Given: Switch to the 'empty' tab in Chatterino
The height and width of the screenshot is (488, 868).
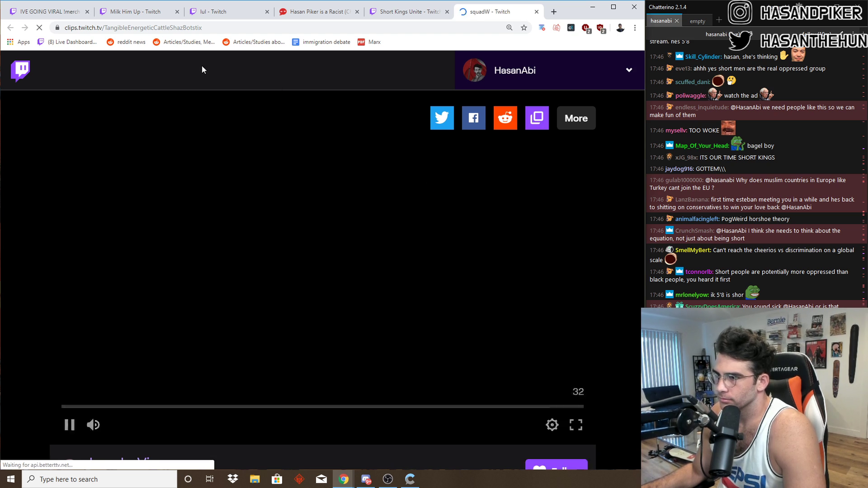Looking at the screenshot, I should click(x=698, y=21).
